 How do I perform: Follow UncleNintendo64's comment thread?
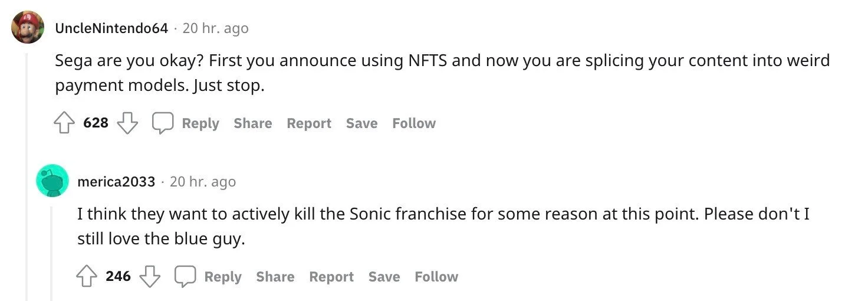click(414, 123)
